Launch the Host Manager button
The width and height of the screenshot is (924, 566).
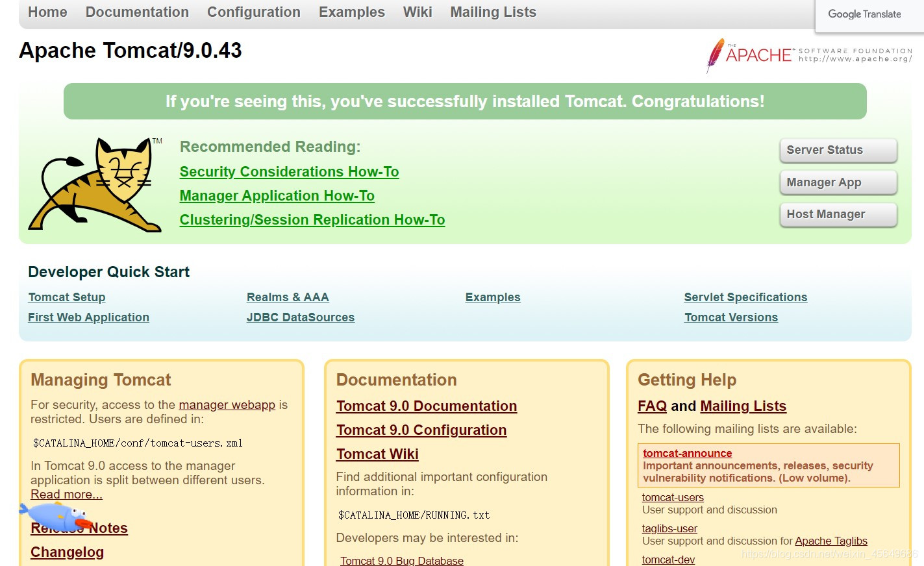838,214
